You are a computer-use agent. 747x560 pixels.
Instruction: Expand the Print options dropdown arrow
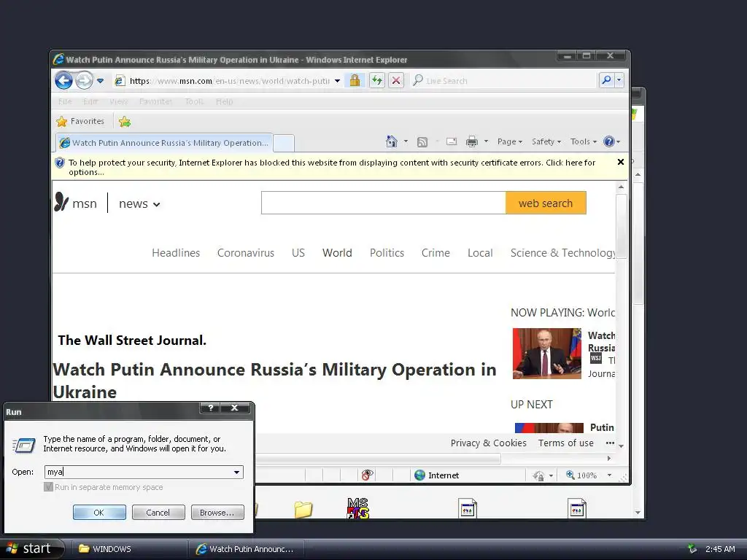click(x=486, y=141)
